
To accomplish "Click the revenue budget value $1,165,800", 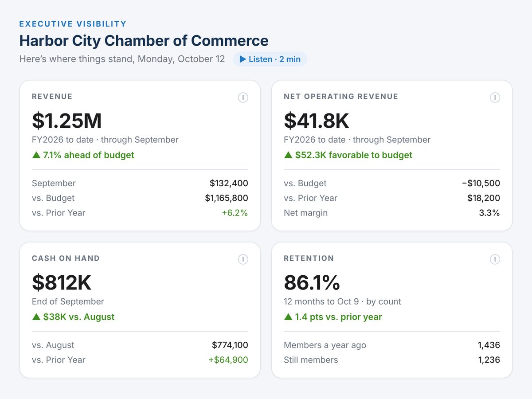I will (227, 198).
